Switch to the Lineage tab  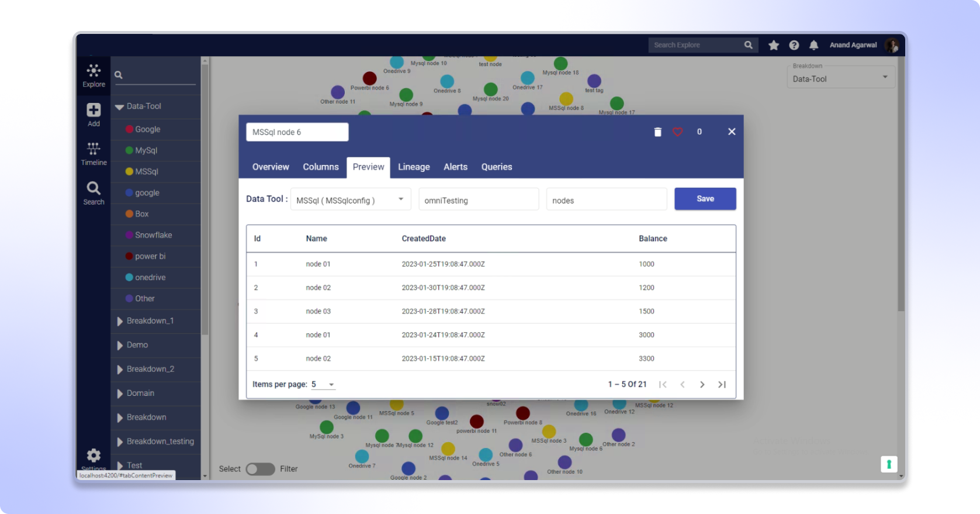tap(414, 167)
